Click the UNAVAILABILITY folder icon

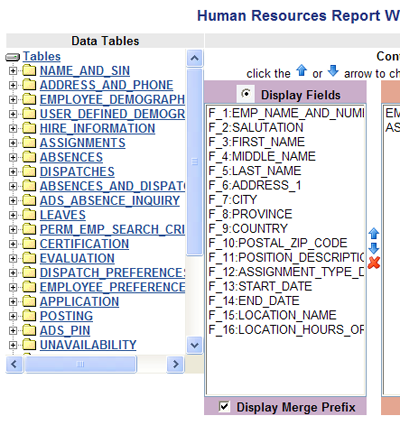pos(29,344)
